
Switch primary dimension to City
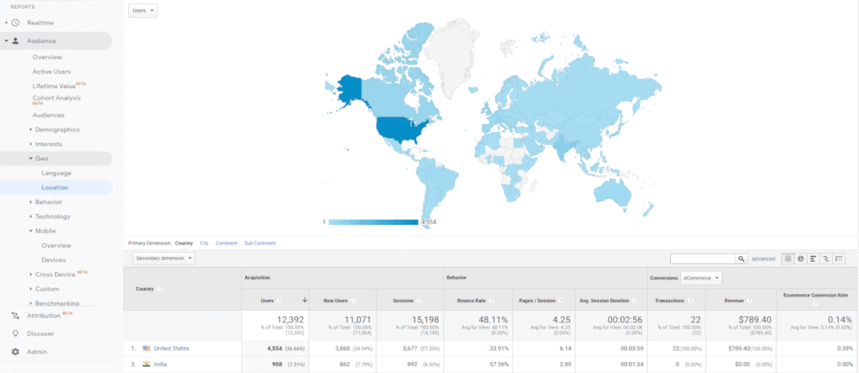tap(204, 243)
